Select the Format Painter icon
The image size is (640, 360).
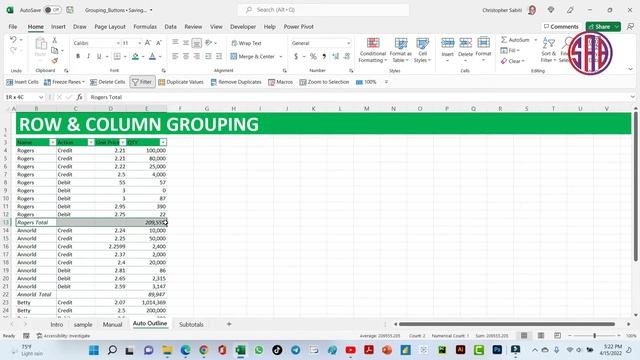pos(55,61)
